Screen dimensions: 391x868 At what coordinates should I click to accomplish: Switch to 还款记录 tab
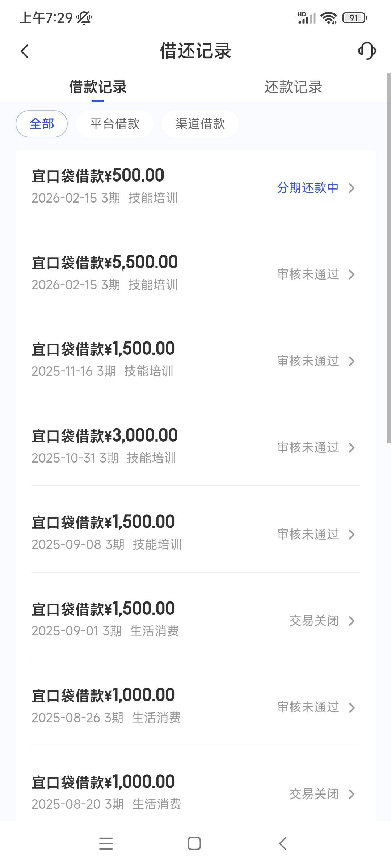293,87
